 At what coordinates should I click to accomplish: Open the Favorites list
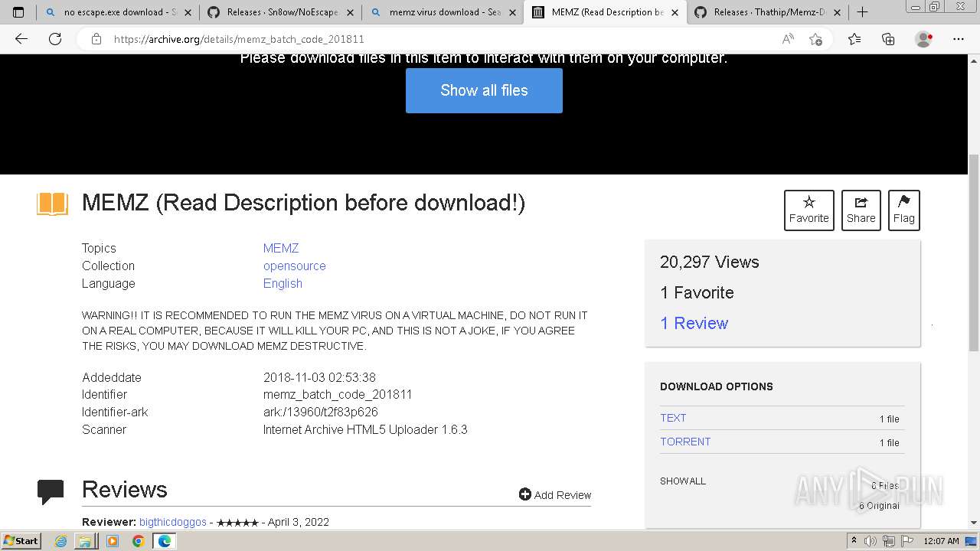(854, 39)
